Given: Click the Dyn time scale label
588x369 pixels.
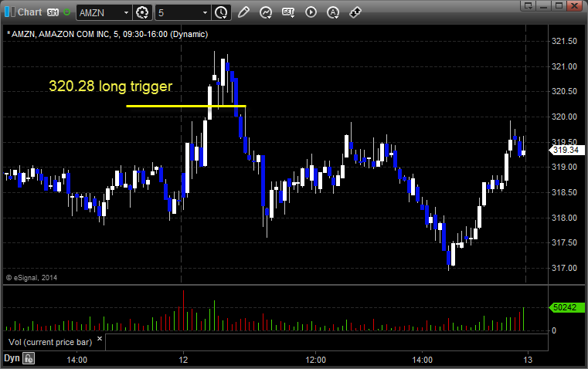Looking at the screenshot, I should 12,358.
